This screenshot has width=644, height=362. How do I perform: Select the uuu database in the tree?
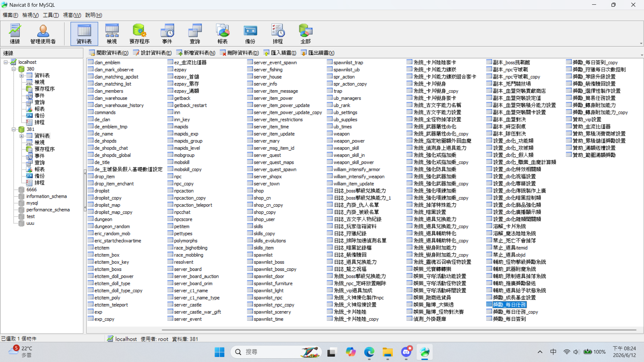point(30,223)
